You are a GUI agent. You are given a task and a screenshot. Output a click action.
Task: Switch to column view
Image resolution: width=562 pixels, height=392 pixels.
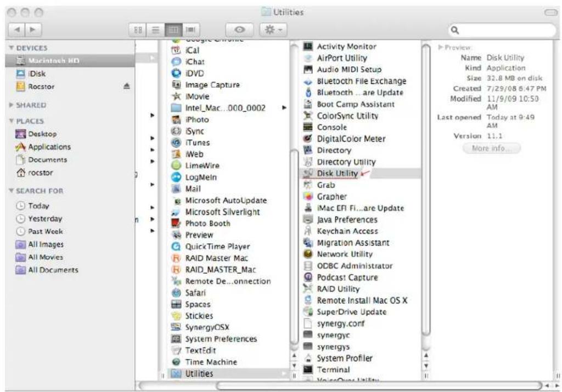pos(173,30)
